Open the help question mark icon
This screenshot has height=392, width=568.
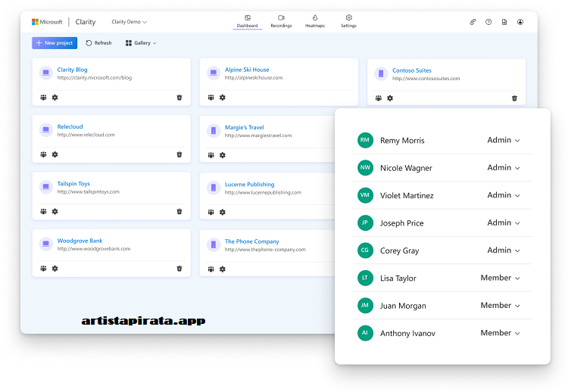coord(488,22)
